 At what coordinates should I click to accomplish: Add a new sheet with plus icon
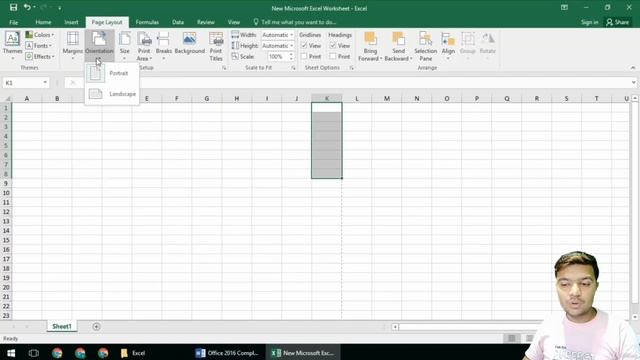(96, 327)
